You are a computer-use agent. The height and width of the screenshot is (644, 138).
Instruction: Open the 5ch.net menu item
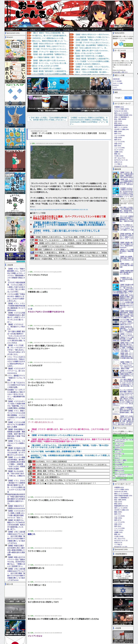coord(112,30)
